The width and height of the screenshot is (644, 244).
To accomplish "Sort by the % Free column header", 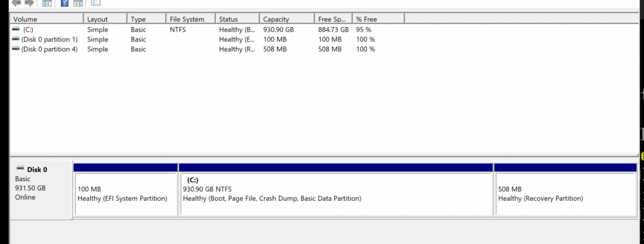I will (x=378, y=19).
